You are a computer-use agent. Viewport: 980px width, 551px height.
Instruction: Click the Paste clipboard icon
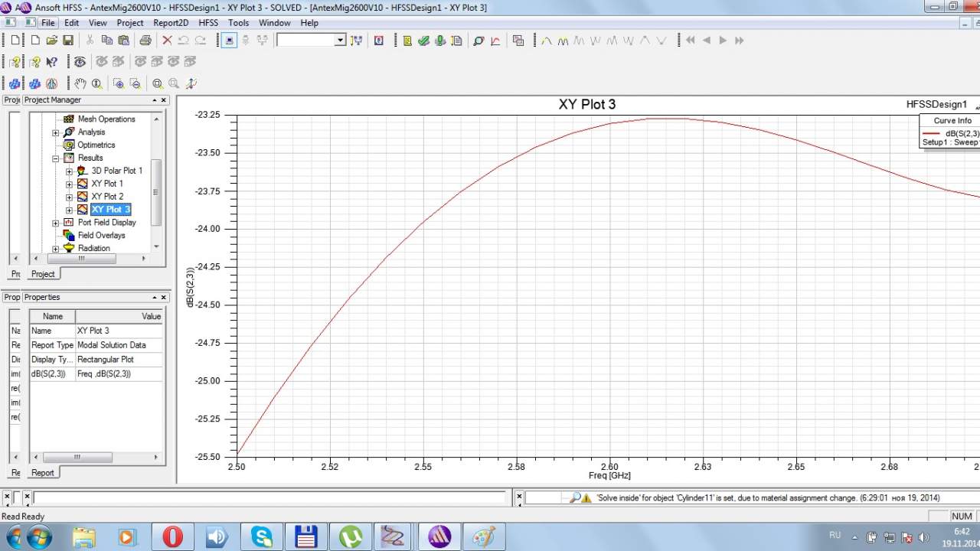point(123,41)
